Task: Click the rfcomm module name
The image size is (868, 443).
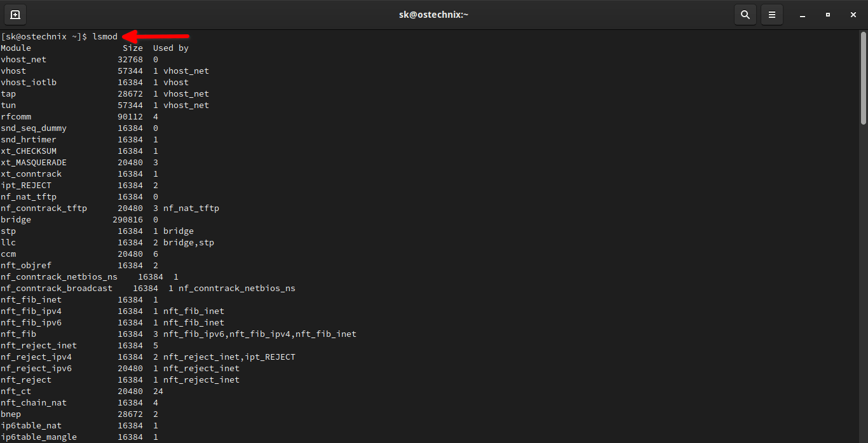Action: [x=16, y=116]
